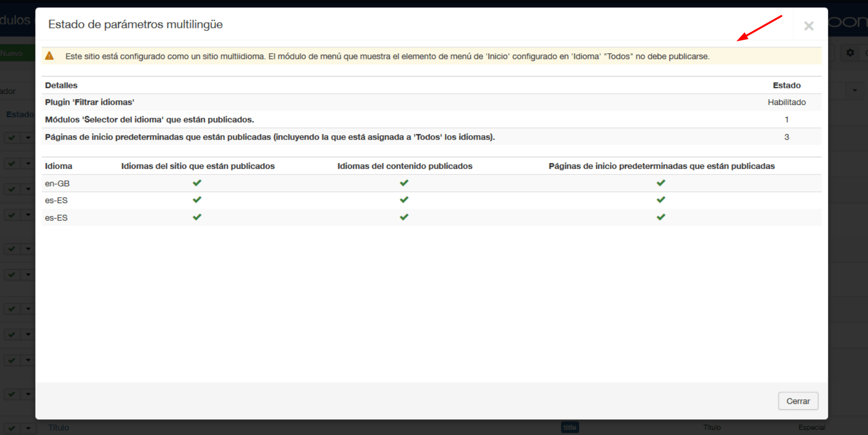Click the multilingual site warning message text
Image resolution: width=868 pixels, height=435 pixels.
(x=388, y=56)
